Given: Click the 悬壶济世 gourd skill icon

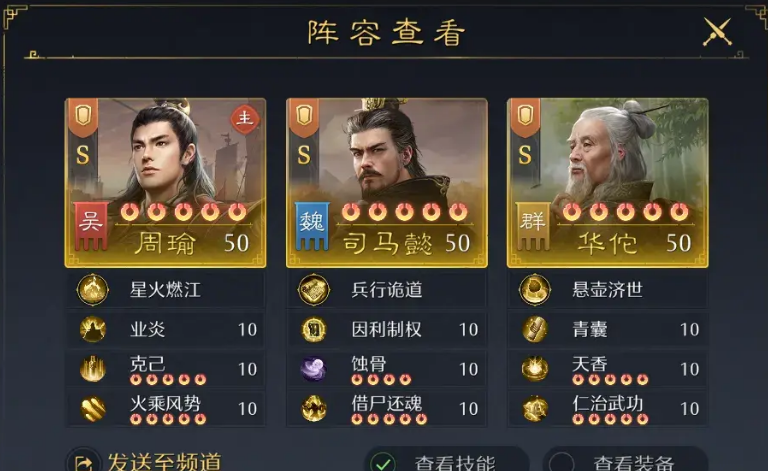Looking at the screenshot, I should click(535, 289).
